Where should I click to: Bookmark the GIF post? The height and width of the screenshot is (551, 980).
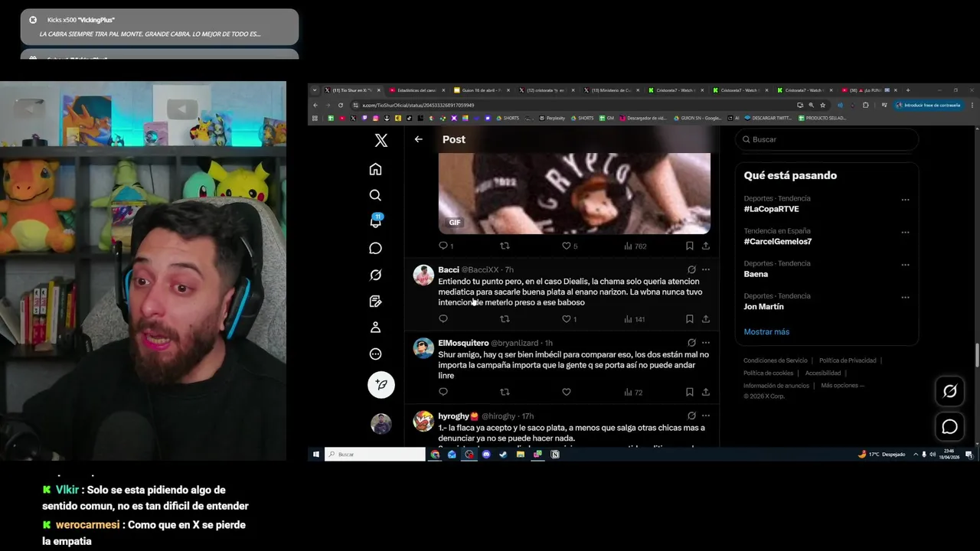(x=689, y=246)
